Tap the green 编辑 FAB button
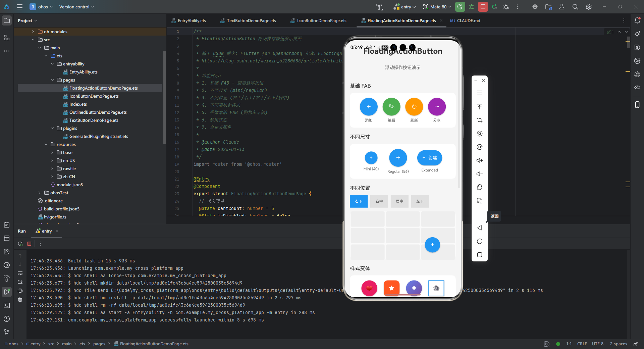Image resolution: width=644 pixels, height=349 pixels. tap(391, 107)
